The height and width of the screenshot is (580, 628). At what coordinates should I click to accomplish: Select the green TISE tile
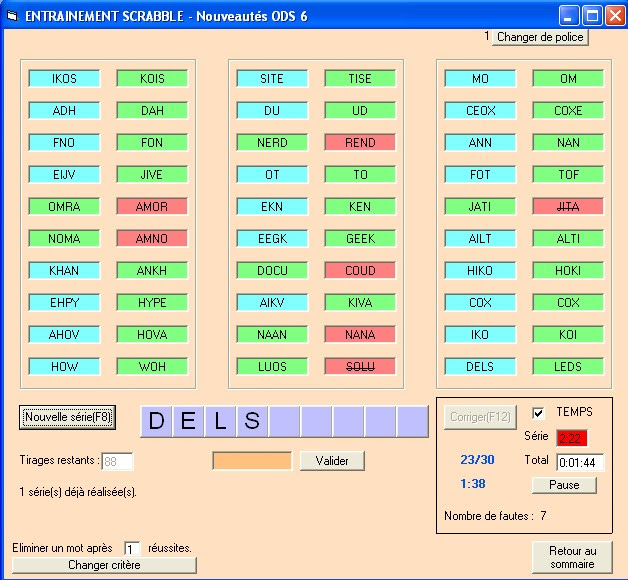[x=360, y=79]
